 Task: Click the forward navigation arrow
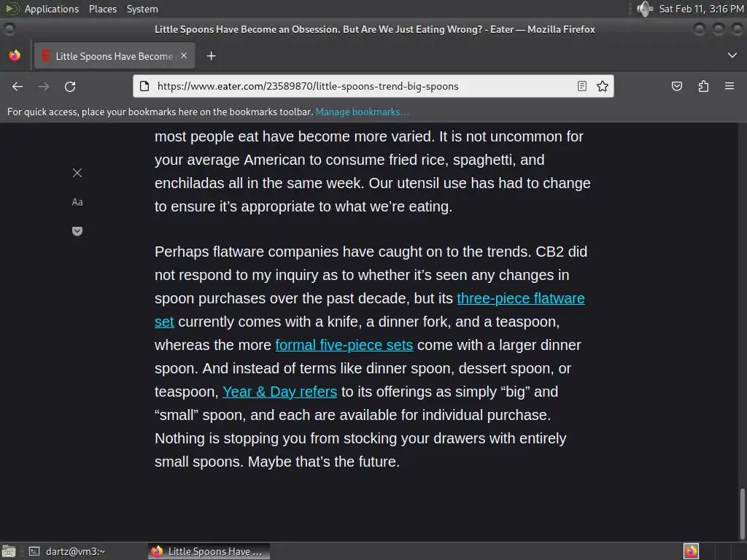pos(44,86)
